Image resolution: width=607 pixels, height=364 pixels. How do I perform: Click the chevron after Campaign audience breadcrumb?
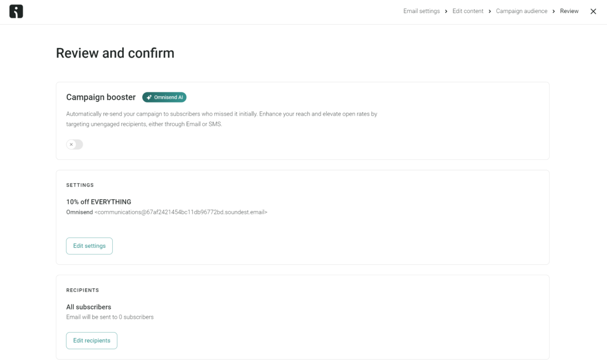554,11
